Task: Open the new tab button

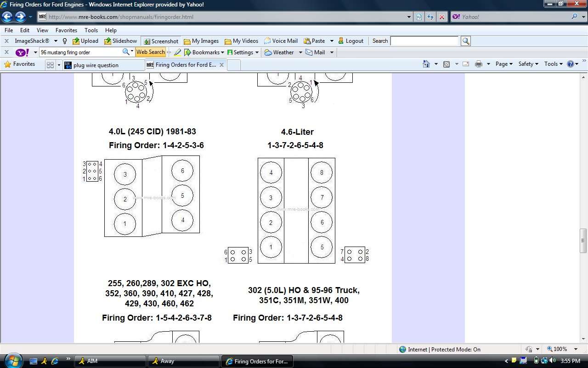Action: pyautogui.click(x=234, y=65)
